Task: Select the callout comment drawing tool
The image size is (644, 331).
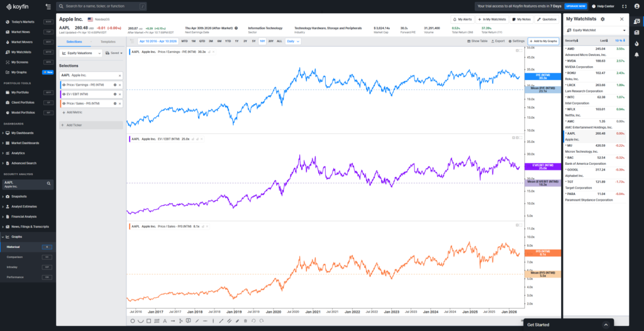Action: tap(189, 321)
